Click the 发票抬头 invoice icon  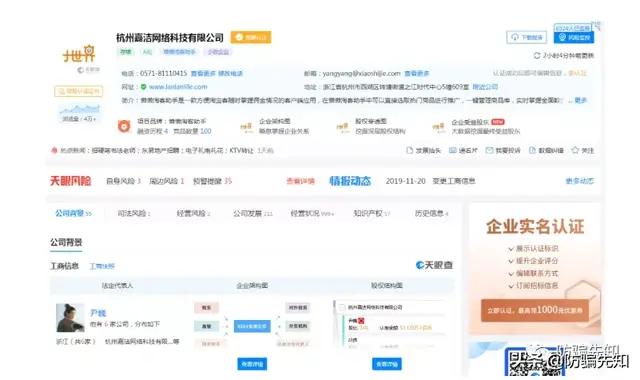pos(409,150)
